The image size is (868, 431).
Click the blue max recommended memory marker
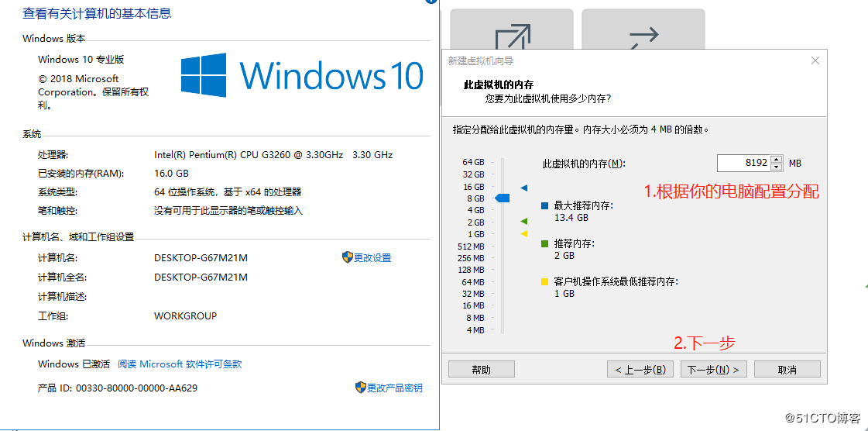tap(524, 188)
